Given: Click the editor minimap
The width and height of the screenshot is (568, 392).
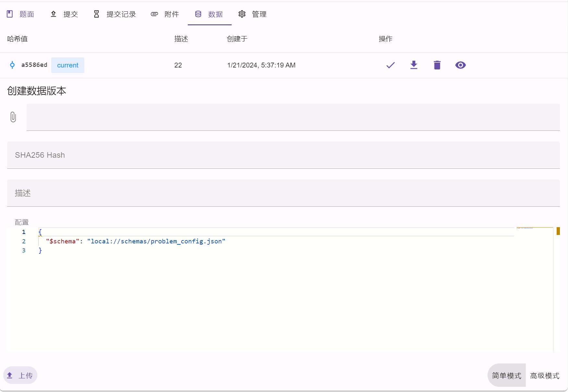Looking at the screenshot, I should [x=535, y=289].
